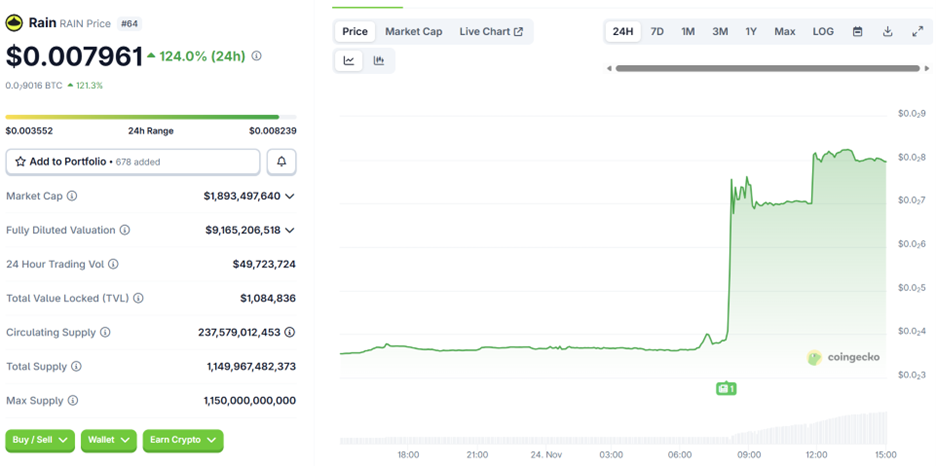This screenshot has height=466, width=936.
Task: Select the 1Y time range
Action: coord(751,32)
